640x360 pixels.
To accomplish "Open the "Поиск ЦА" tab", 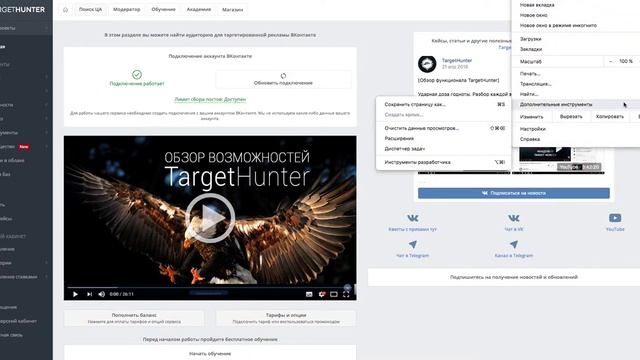I will 90,9.
